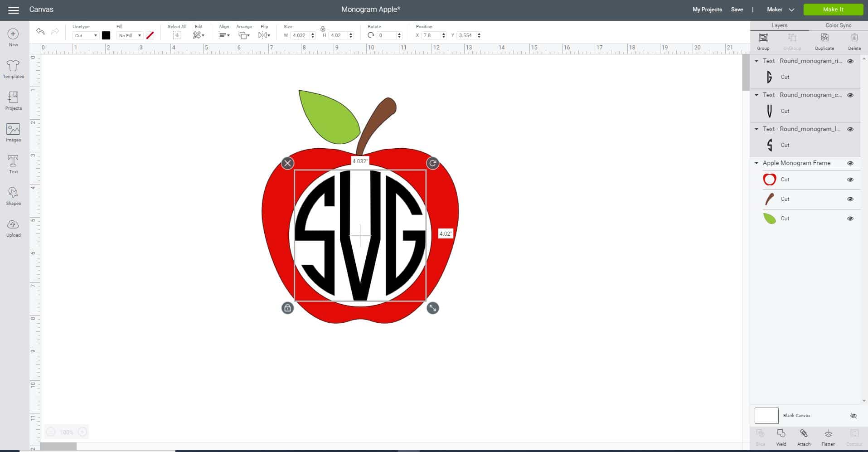Undo the last action
The image size is (868, 452).
[40, 31]
